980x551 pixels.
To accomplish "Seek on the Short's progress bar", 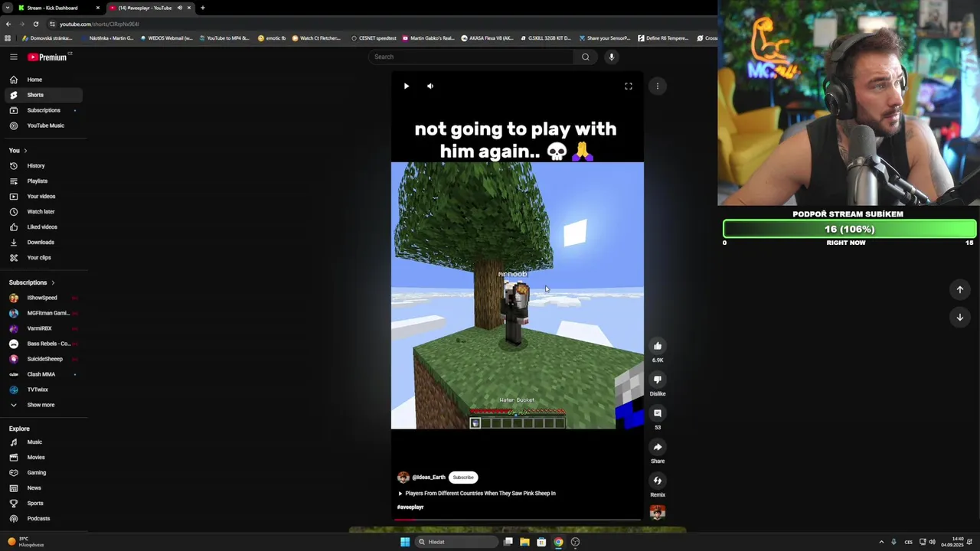I will 517,520.
